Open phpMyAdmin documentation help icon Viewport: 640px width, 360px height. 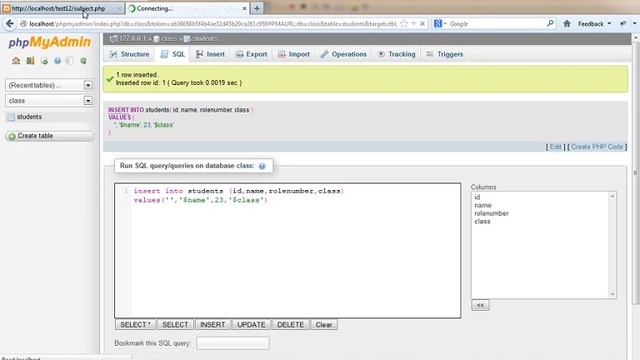pyautogui.click(x=58, y=61)
